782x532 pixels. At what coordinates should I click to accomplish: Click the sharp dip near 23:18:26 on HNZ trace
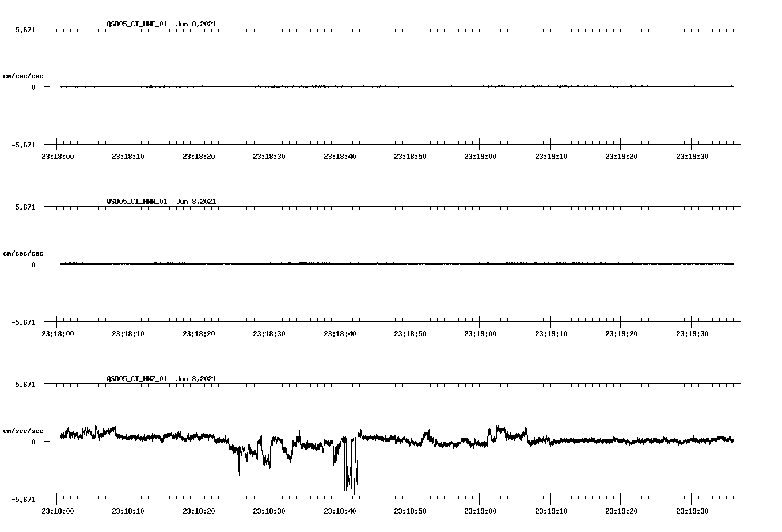click(239, 463)
